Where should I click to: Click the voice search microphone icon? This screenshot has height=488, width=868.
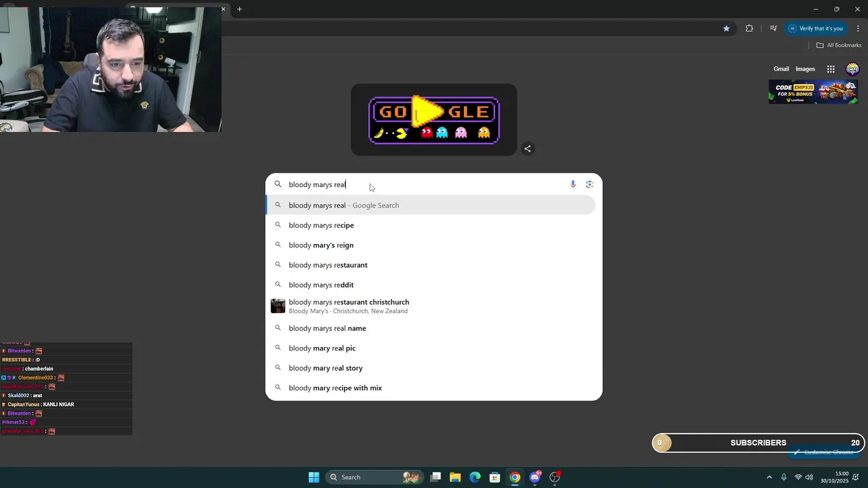pyautogui.click(x=573, y=184)
